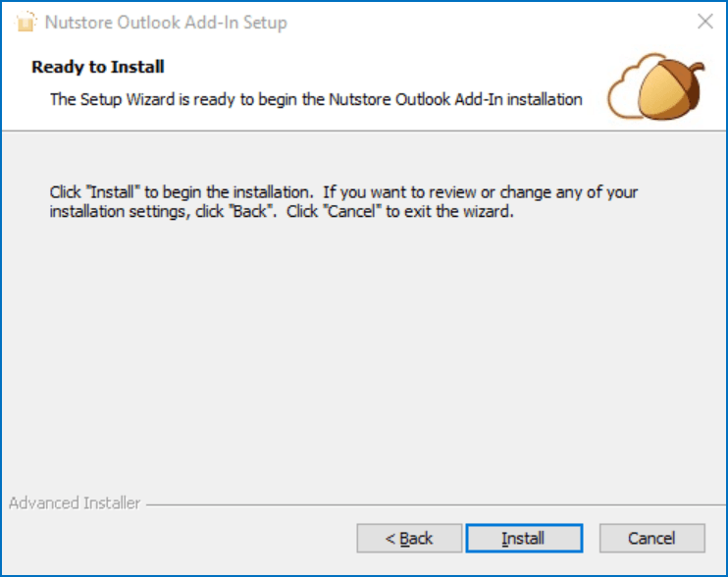
Task: Click the blank footer area left of Back
Action: coord(177,538)
